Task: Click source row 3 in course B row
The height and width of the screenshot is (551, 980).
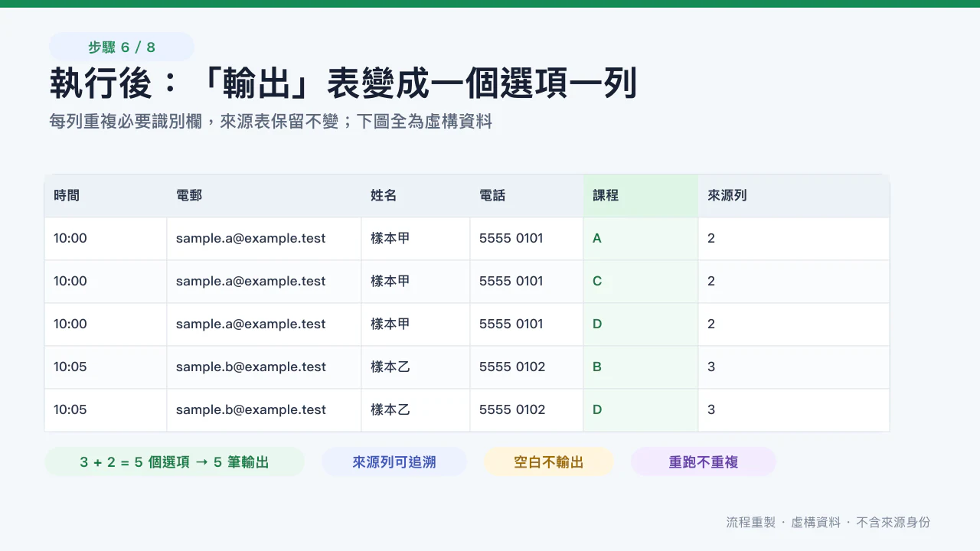Action: [x=794, y=367]
